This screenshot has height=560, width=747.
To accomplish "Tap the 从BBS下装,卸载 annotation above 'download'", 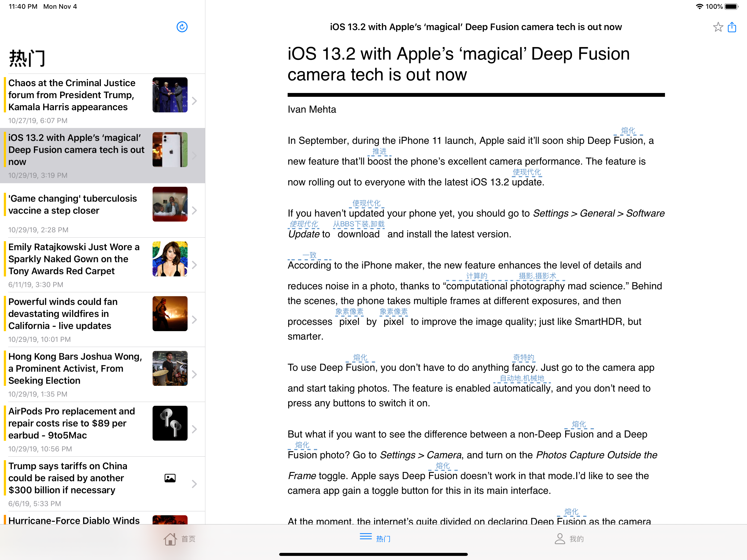I will pyautogui.click(x=359, y=224).
